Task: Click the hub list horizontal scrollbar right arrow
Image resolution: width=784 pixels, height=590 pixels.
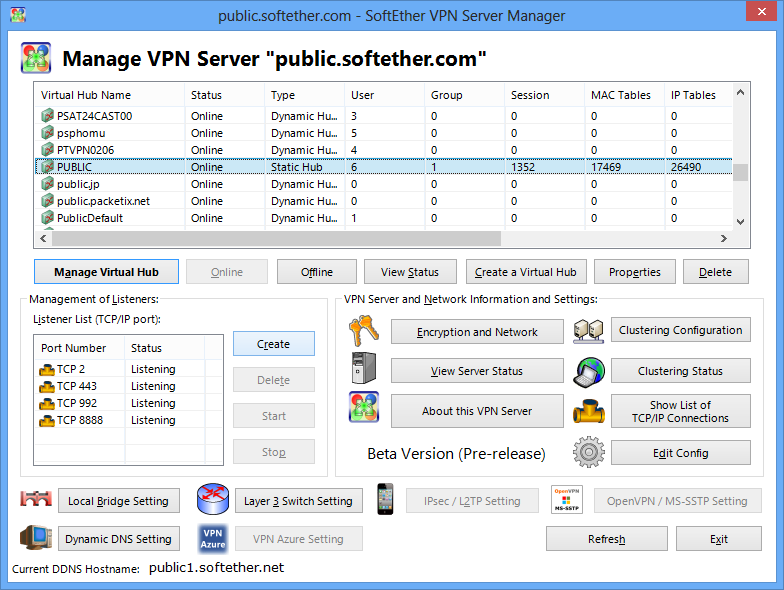Action: 724,238
